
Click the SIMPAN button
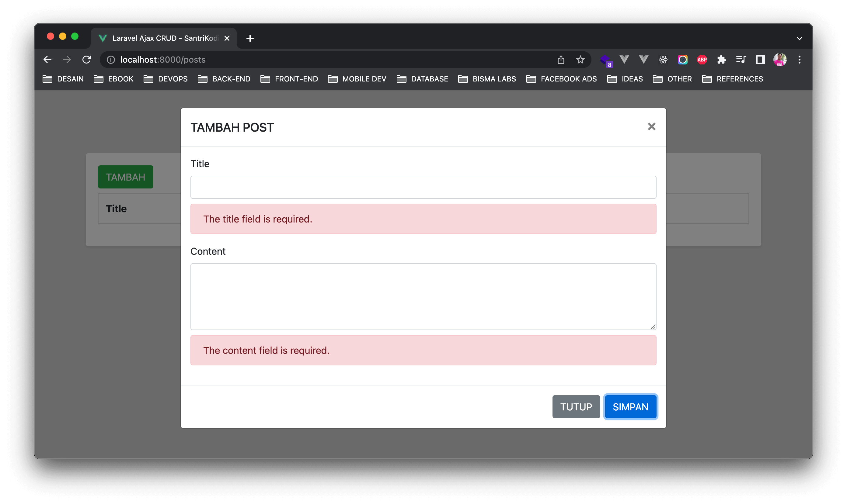coord(630,406)
